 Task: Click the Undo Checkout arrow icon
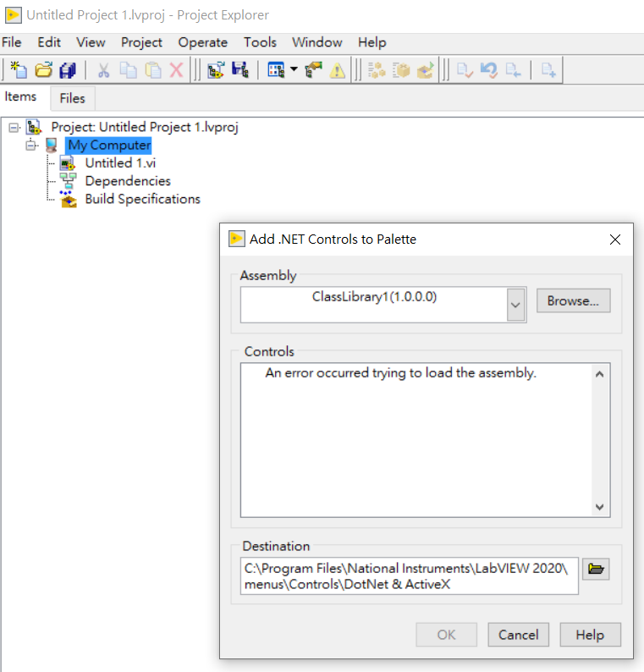tap(489, 70)
